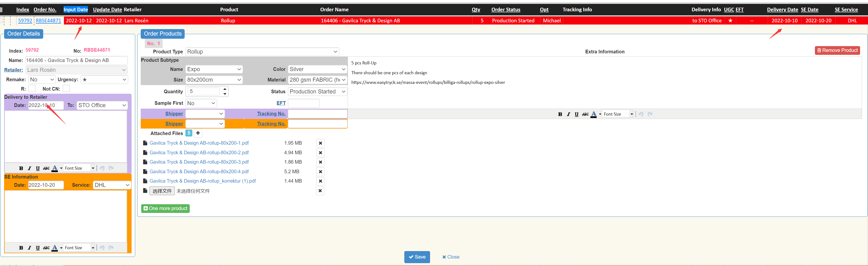The width and height of the screenshot is (868, 266).
Task: Click Bold in Extra Information editor
Action: pos(560,114)
